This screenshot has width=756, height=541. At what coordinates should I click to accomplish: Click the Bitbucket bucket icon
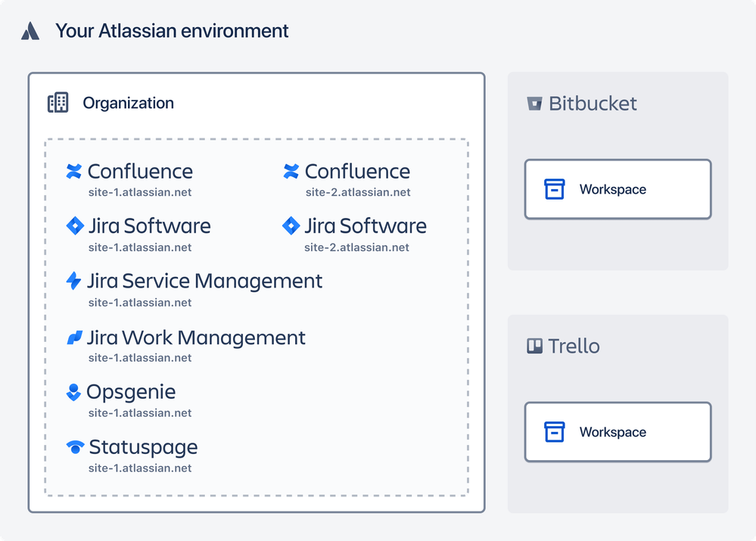click(534, 103)
